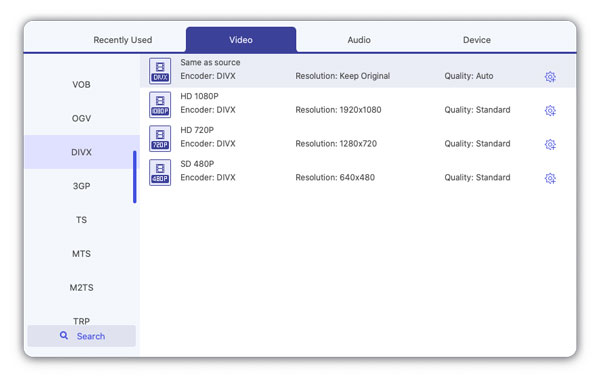Choose OGV format in the sidebar

point(82,118)
